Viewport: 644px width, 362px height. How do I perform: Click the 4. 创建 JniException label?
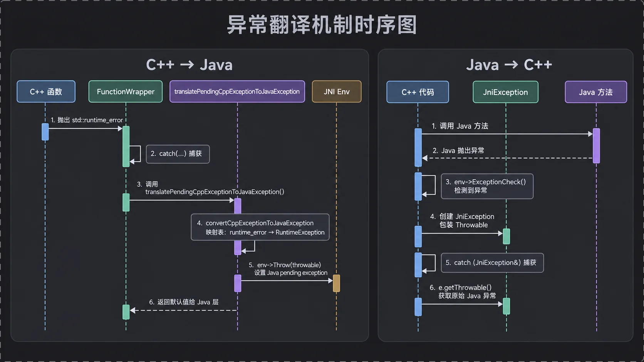point(462,221)
